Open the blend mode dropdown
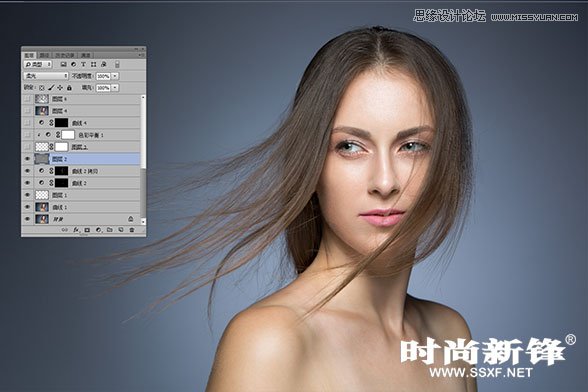588x392 pixels. [x=46, y=76]
